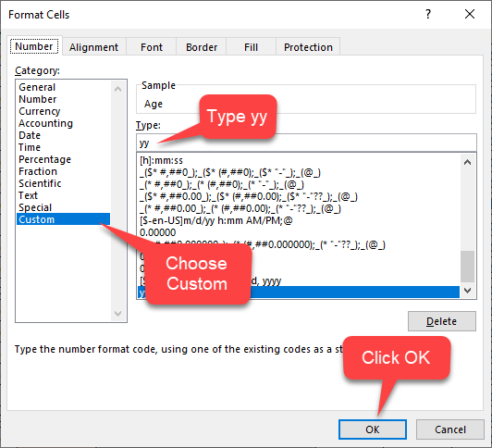This screenshot has width=492, height=448.
Task: Select the [h]:mm:ss format code
Action: [161, 160]
